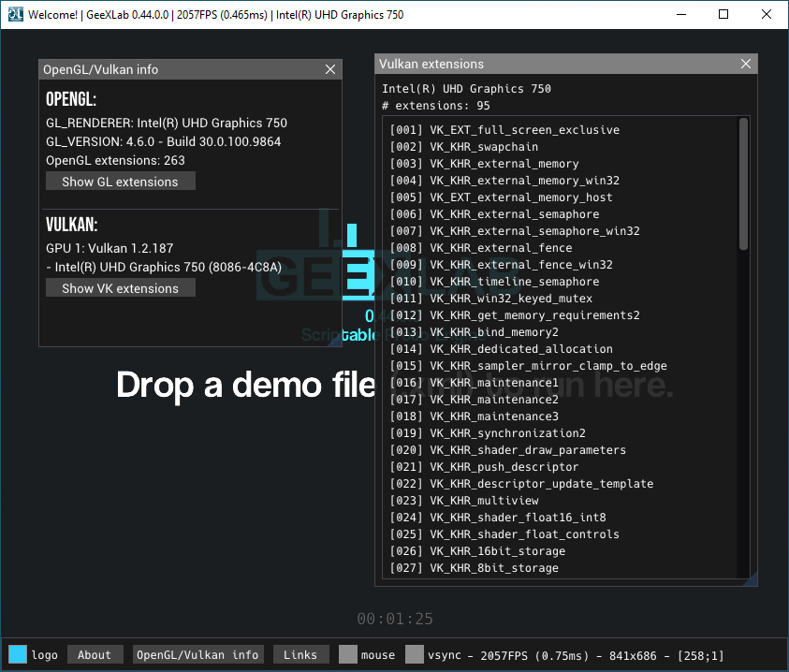Maximize the GeeXLab window
The height and width of the screenshot is (672, 789).
(x=723, y=14)
